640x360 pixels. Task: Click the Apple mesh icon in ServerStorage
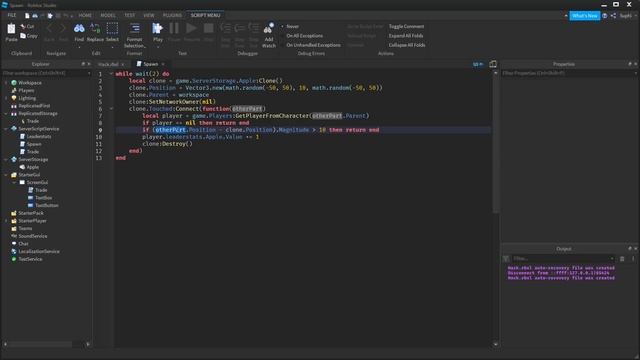[22, 167]
